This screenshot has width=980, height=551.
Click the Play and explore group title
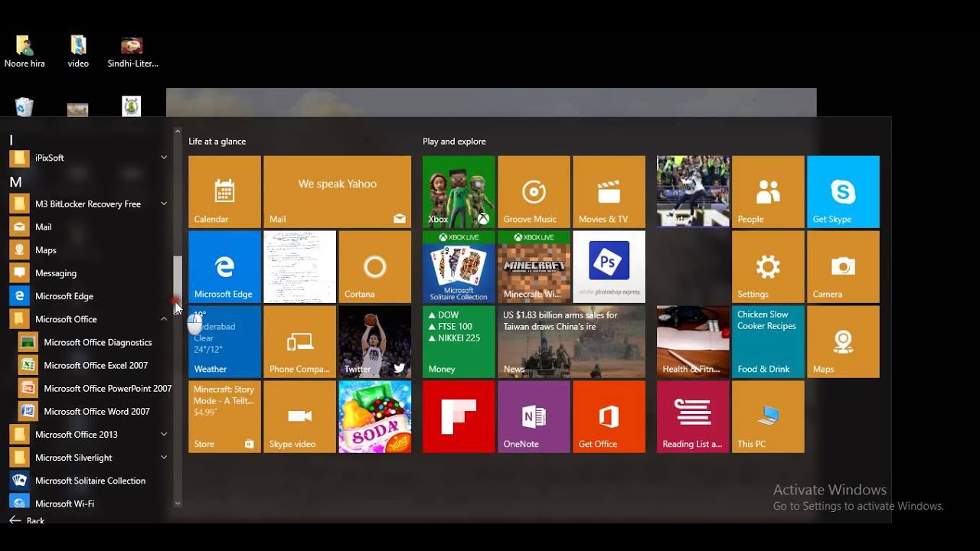coord(454,142)
